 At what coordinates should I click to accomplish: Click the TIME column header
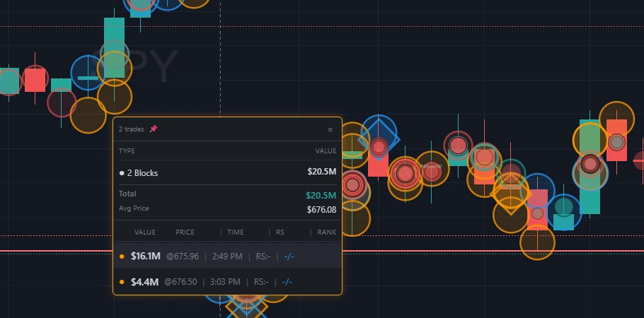pyautogui.click(x=236, y=232)
